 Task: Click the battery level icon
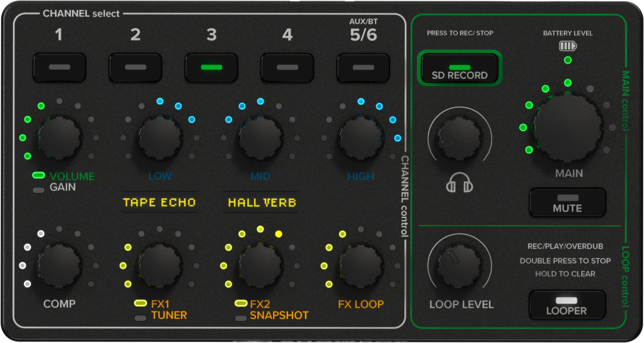click(x=568, y=46)
